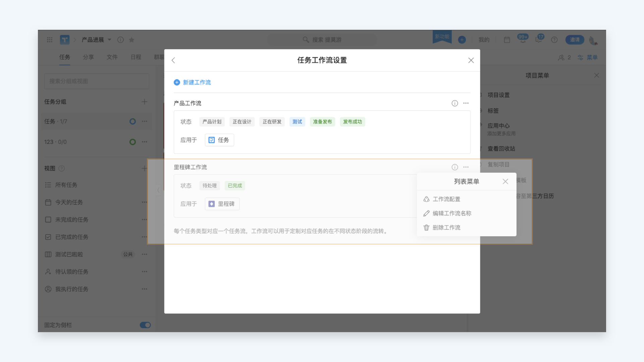
Task: Open the user avatar menu
Action: pos(593,40)
